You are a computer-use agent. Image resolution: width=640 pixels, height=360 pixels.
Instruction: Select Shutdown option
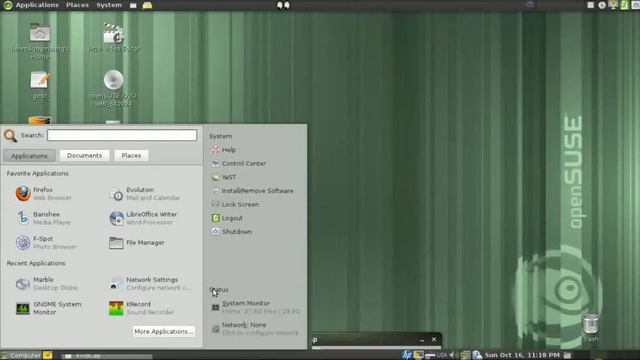(231, 231)
